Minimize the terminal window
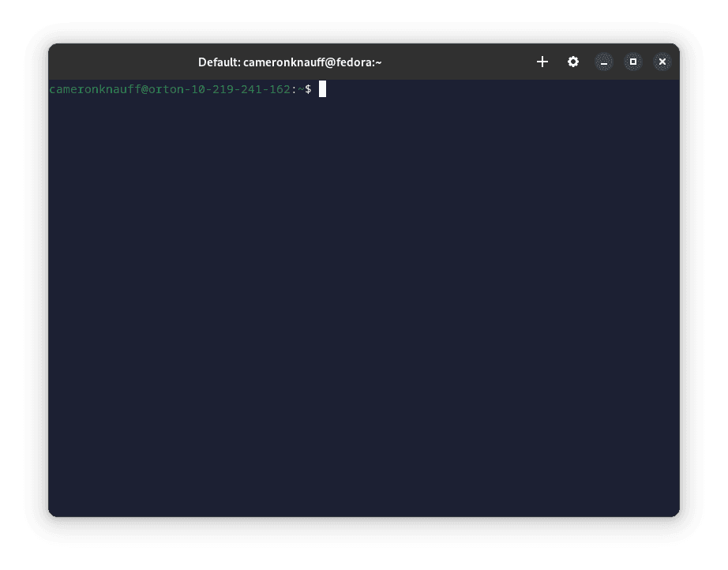This screenshot has width=728, height=570. coord(604,62)
